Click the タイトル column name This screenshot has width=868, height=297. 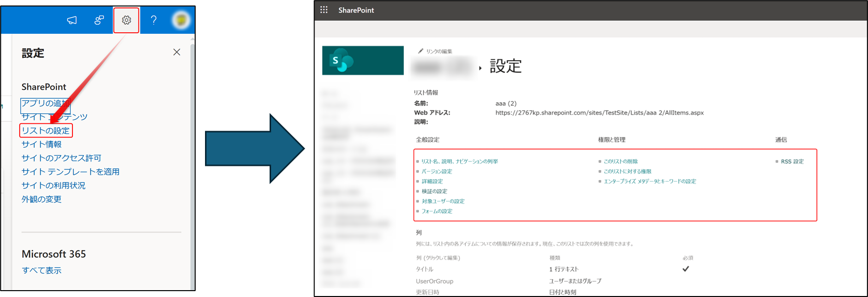click(425, 269)
